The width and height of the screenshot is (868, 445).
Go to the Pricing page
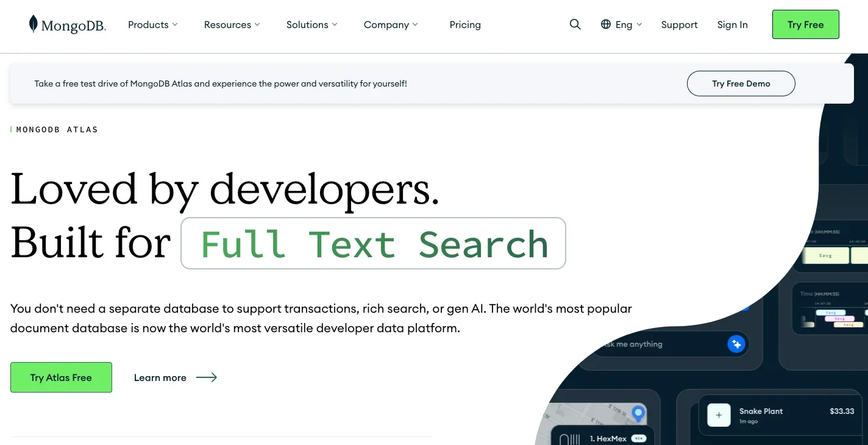tap(465, 24)
